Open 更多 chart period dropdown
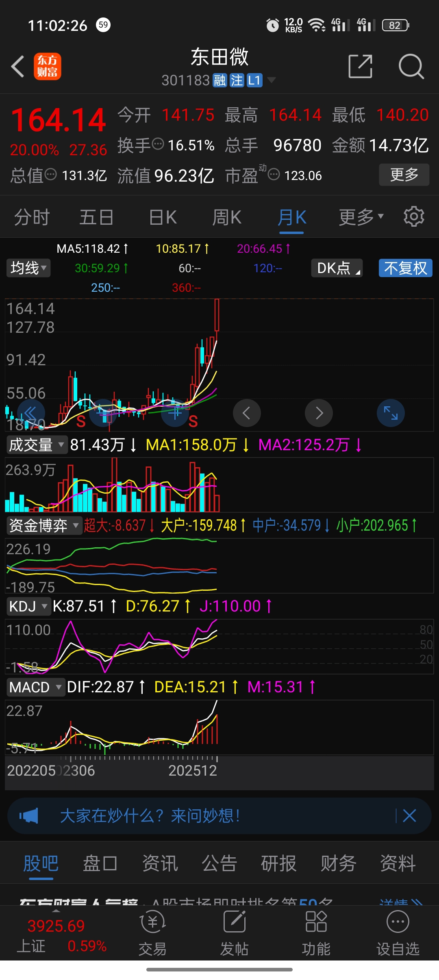 coord(361,217)
